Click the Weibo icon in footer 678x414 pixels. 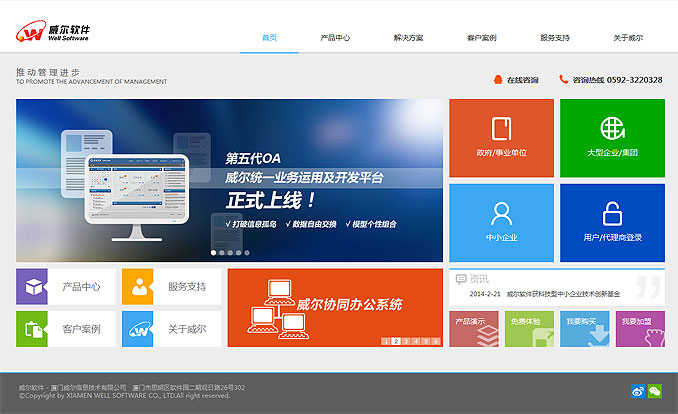[638, 391]
